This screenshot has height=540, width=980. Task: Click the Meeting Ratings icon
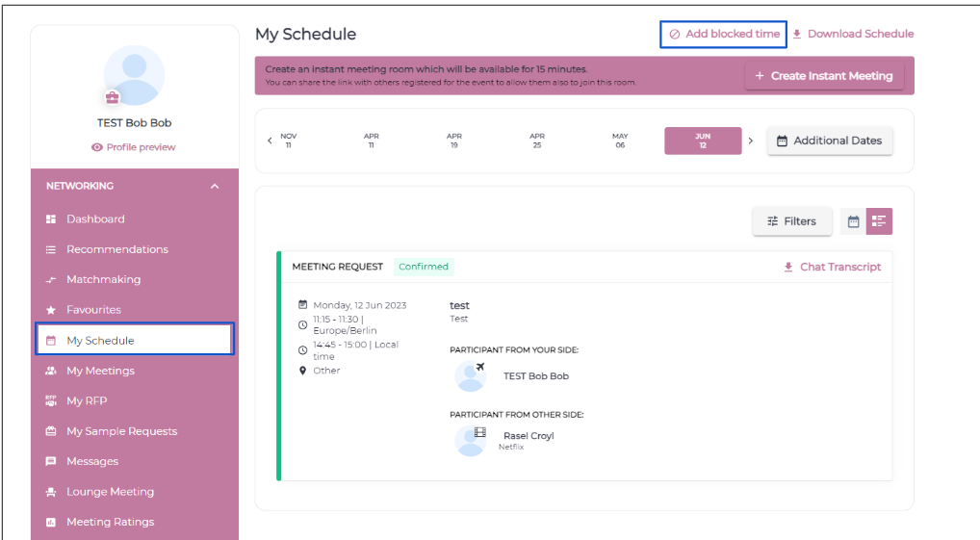point(51,523)
